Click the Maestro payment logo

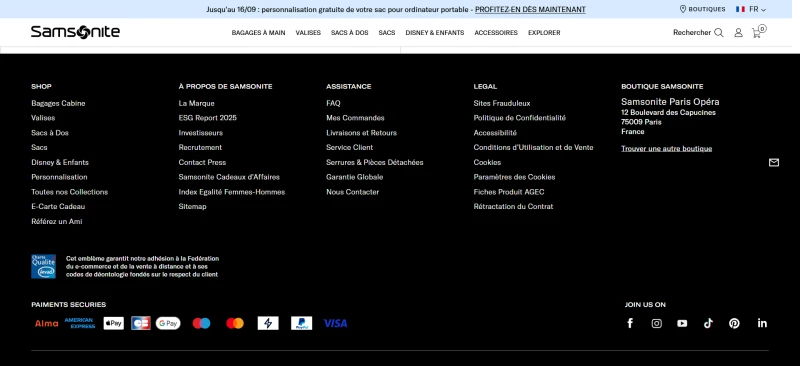coord(202,323)
